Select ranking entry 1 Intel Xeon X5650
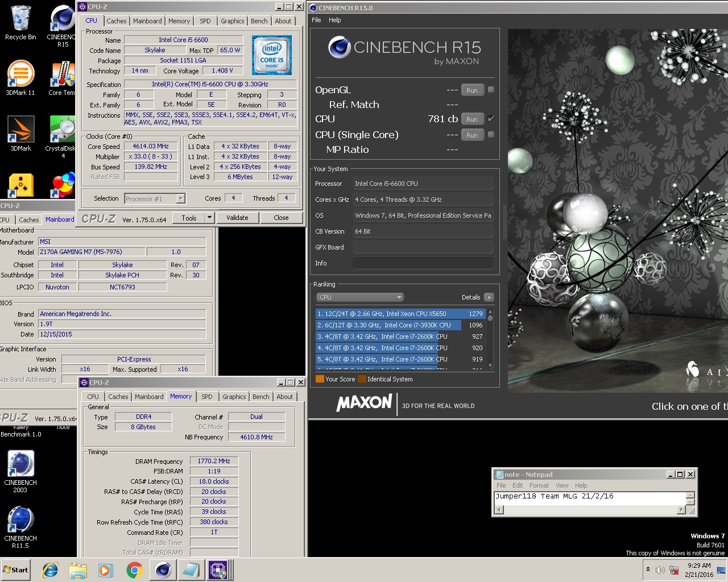 (x=400, y=314)
